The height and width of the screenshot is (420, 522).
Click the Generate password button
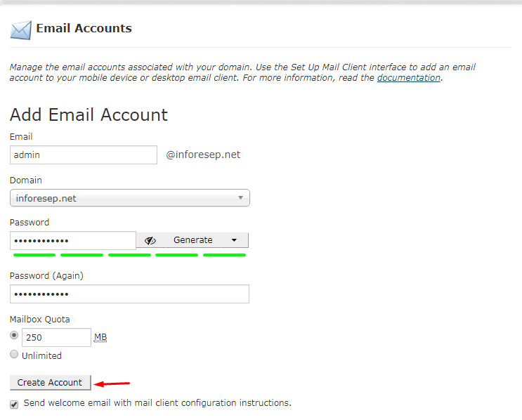pyautogui.click(x=193, y=240)
